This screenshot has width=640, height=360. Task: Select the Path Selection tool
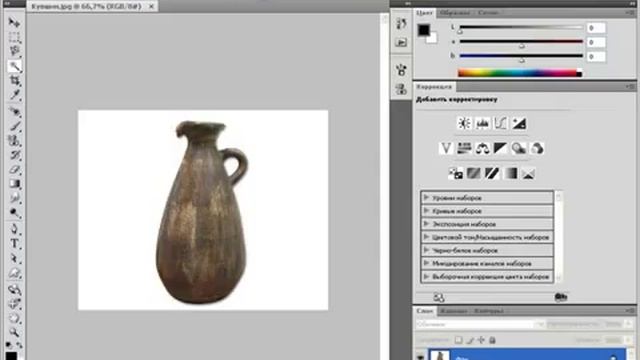pyautogui.click(x=14, y=258)
